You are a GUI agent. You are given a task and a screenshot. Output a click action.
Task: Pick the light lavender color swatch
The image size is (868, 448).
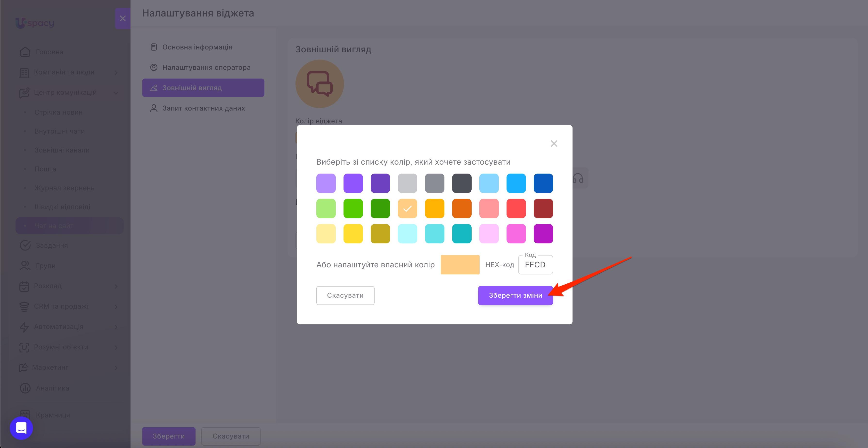(326, 183)
